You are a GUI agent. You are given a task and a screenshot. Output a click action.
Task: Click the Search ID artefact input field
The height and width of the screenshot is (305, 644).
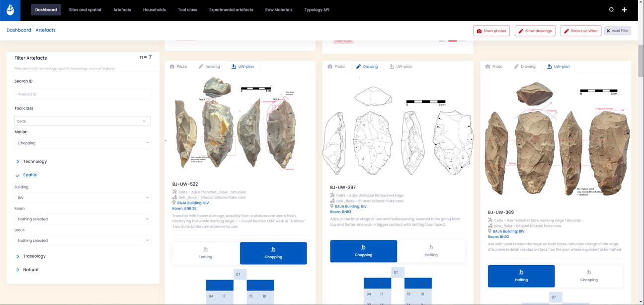(x=82, y=94)
